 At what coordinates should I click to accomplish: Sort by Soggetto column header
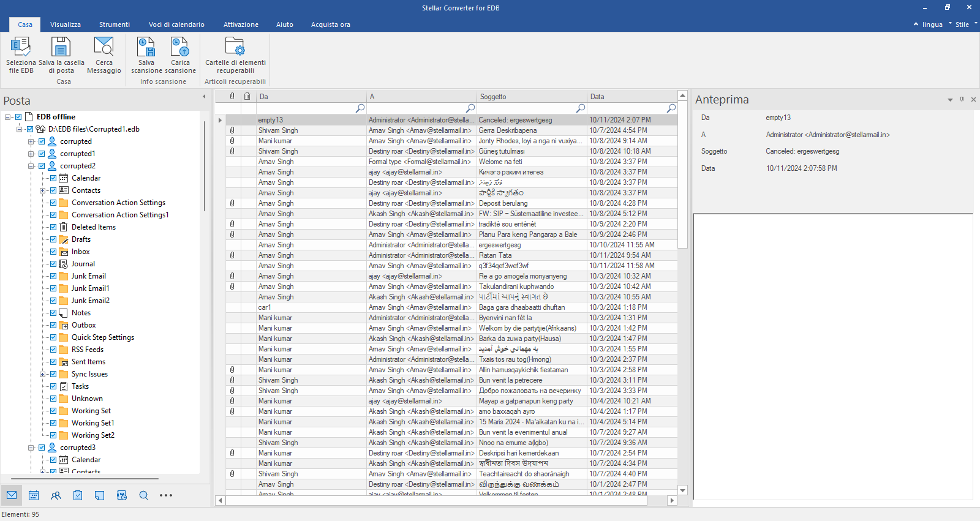point(532,96)
